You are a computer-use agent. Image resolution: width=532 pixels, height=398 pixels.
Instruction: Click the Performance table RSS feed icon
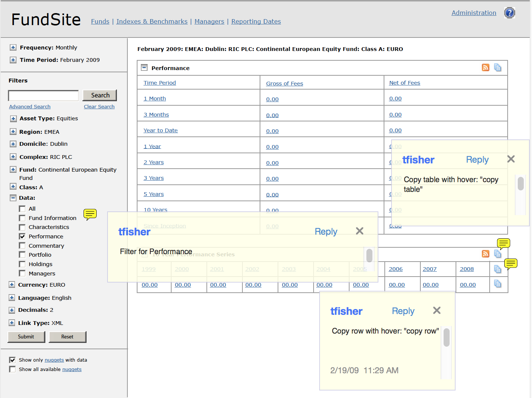click(486, 67)
